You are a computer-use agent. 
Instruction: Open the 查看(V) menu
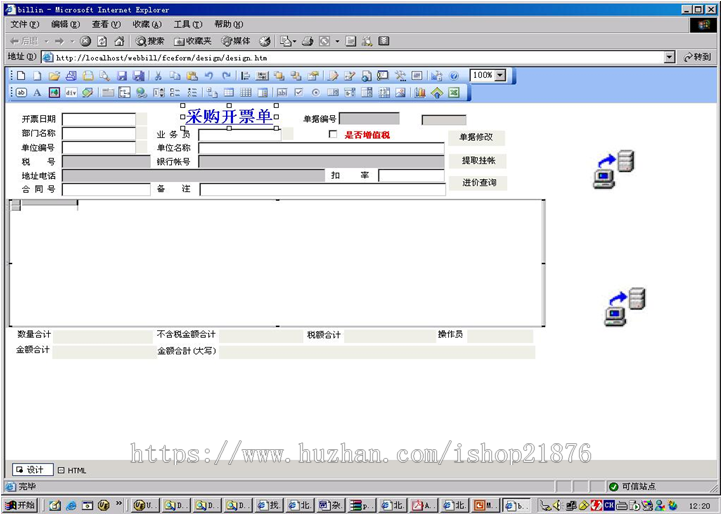106,24
